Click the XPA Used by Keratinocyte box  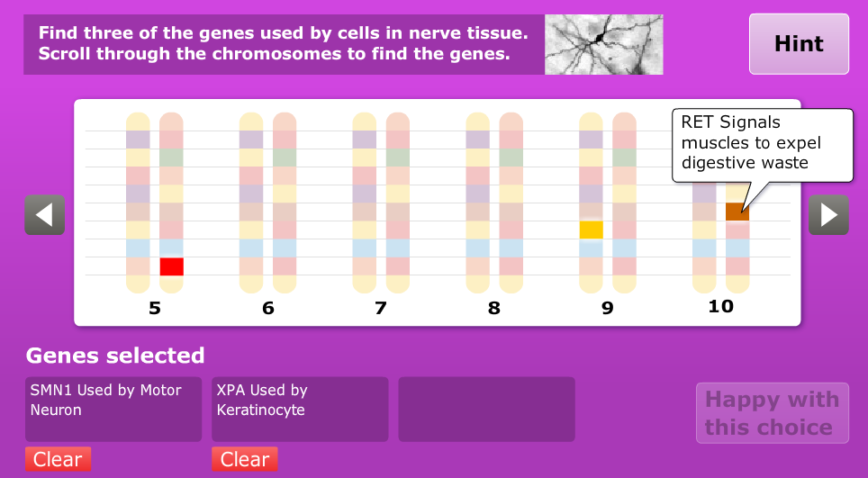coord(300,409)
